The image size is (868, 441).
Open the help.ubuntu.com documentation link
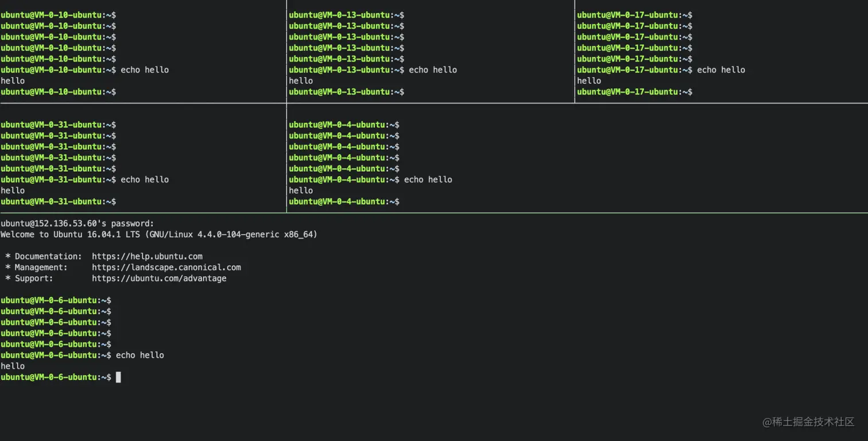147,257
